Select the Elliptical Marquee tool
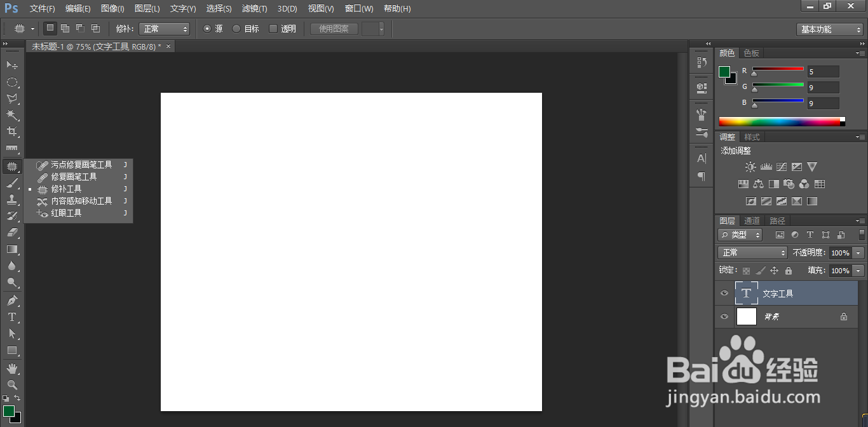Image resolution: width=868 pixels, height=427 pixels. [x=12, y=82]
